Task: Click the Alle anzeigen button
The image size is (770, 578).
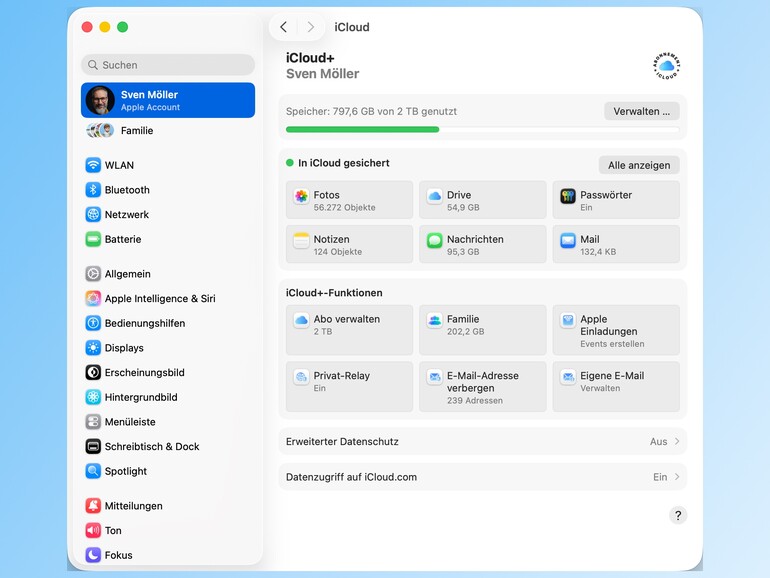Action: click(639, 165)
